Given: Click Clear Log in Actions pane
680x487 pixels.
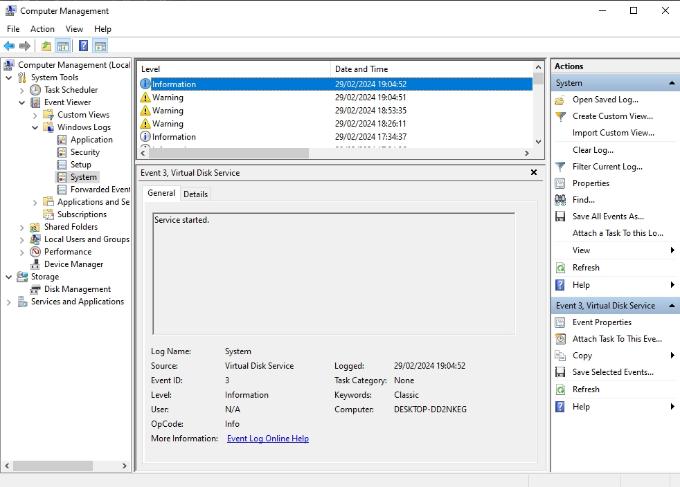Looking at the screenshot, I should [592, 150].
